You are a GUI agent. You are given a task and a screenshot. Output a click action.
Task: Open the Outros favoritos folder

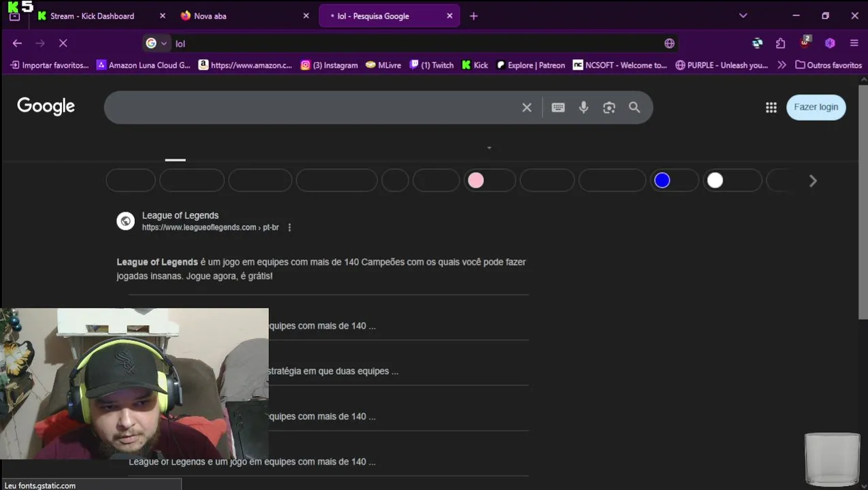(829, 65)
